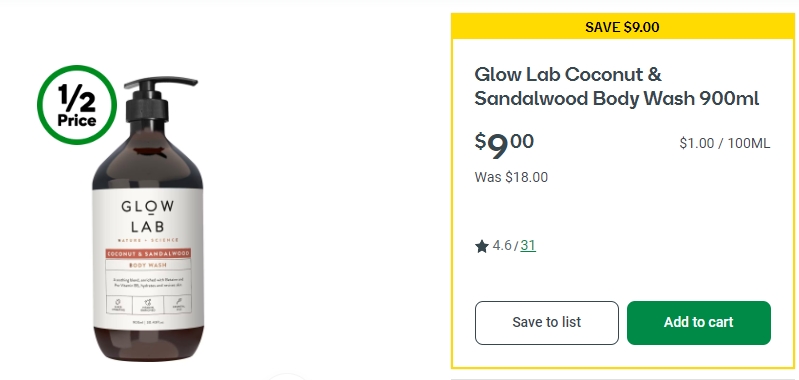Click the Glow Lab bottle product image

click(x=148, y=219)
